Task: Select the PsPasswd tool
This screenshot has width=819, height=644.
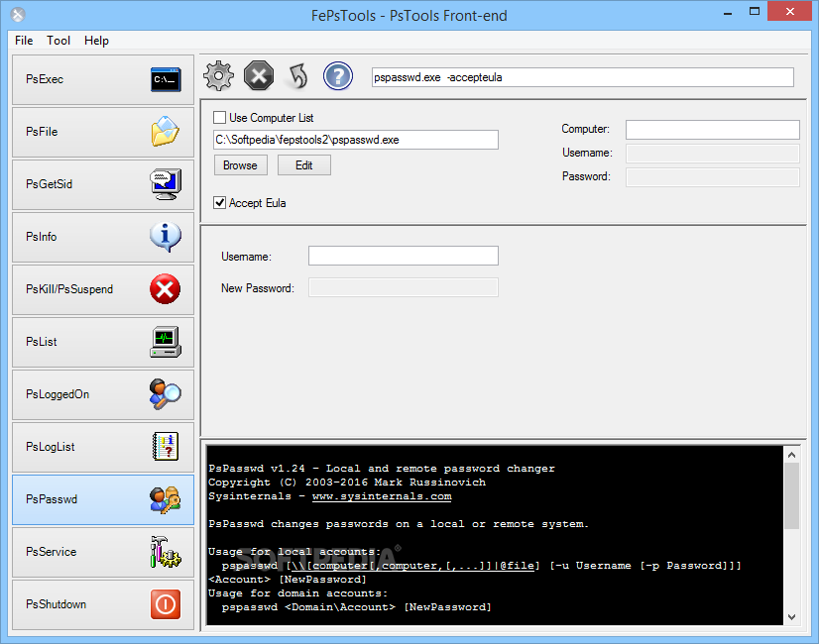Action: click(103, 499)
